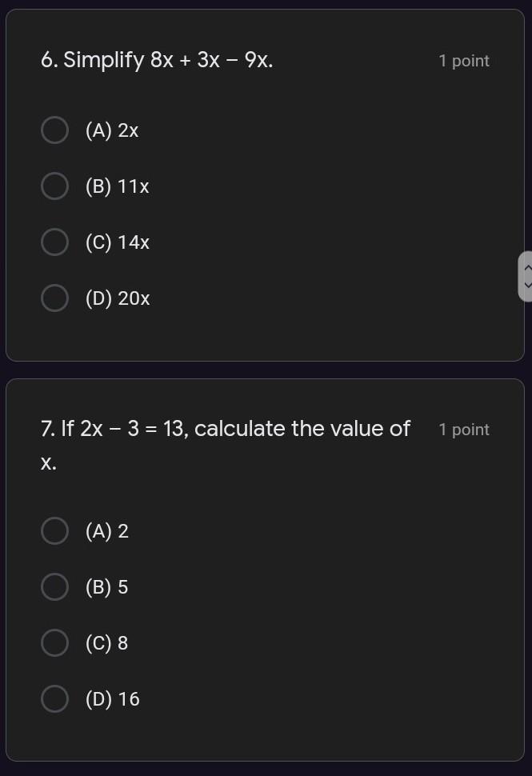Choose the radio circle beside (B) 11x
Screen dimensions: 532x776
54,186
